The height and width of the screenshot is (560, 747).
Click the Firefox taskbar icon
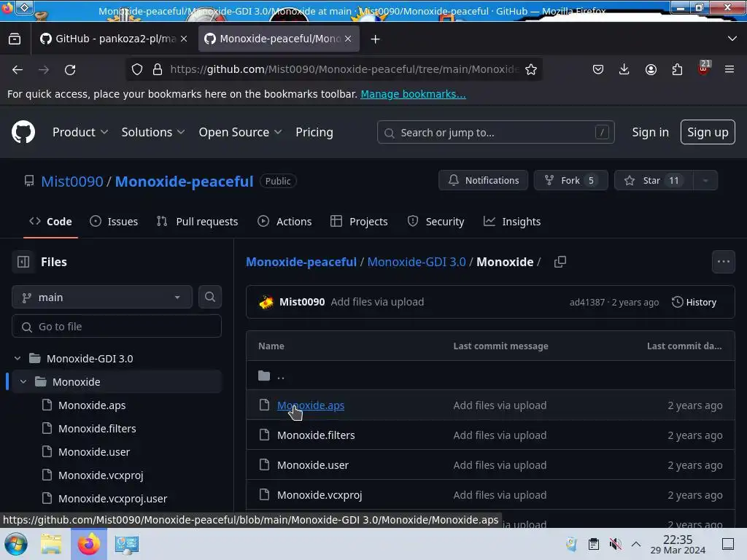click(89, 544)
